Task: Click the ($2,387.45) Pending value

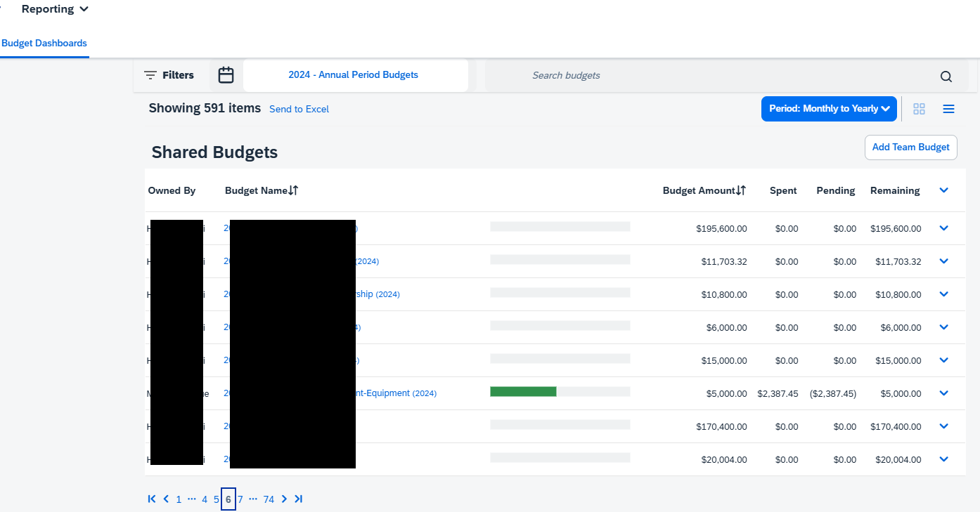Action: (832, 393)
